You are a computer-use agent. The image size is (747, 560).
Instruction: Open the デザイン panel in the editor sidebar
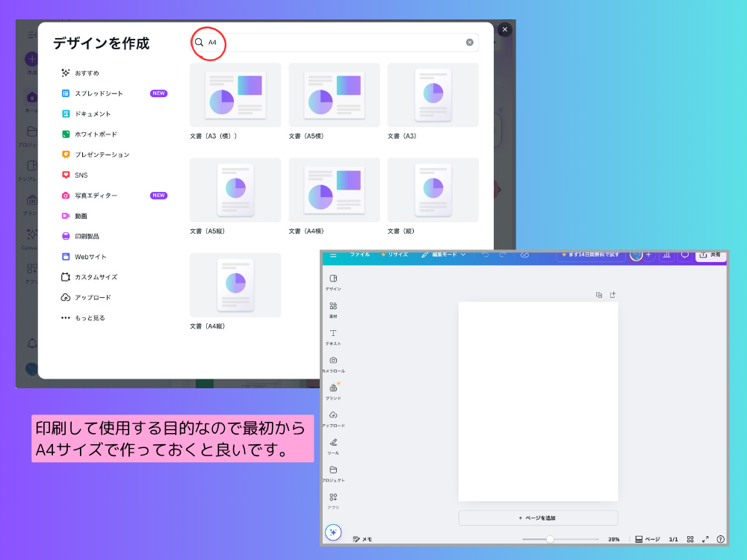coord(333,282)
